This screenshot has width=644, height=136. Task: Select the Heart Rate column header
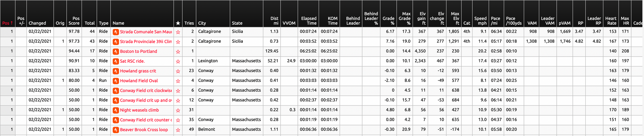(611, 21)
